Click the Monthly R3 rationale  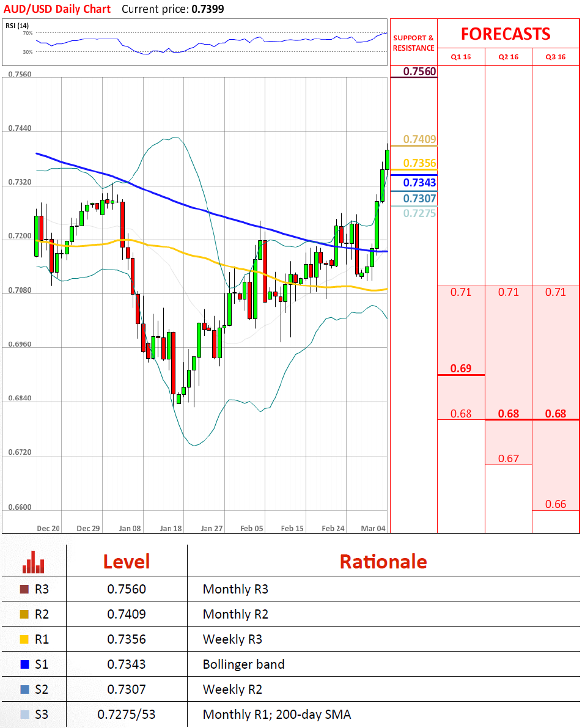(235, 589)
